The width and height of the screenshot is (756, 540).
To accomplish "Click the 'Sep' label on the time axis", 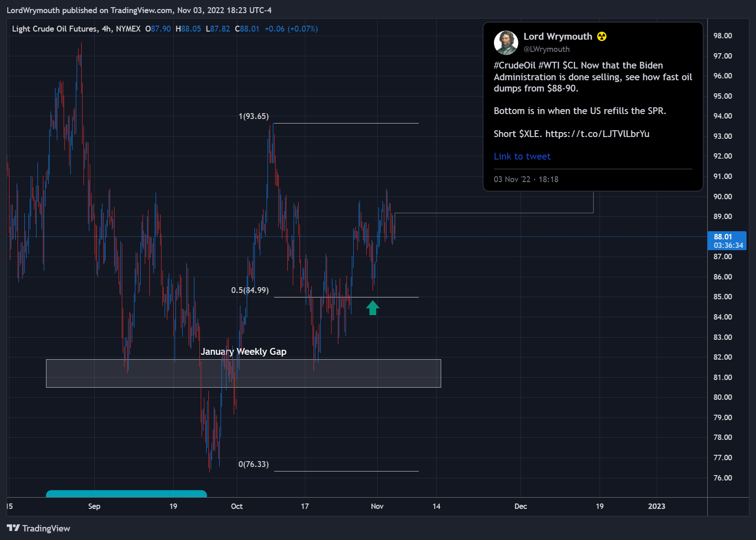I will point(94,506).
